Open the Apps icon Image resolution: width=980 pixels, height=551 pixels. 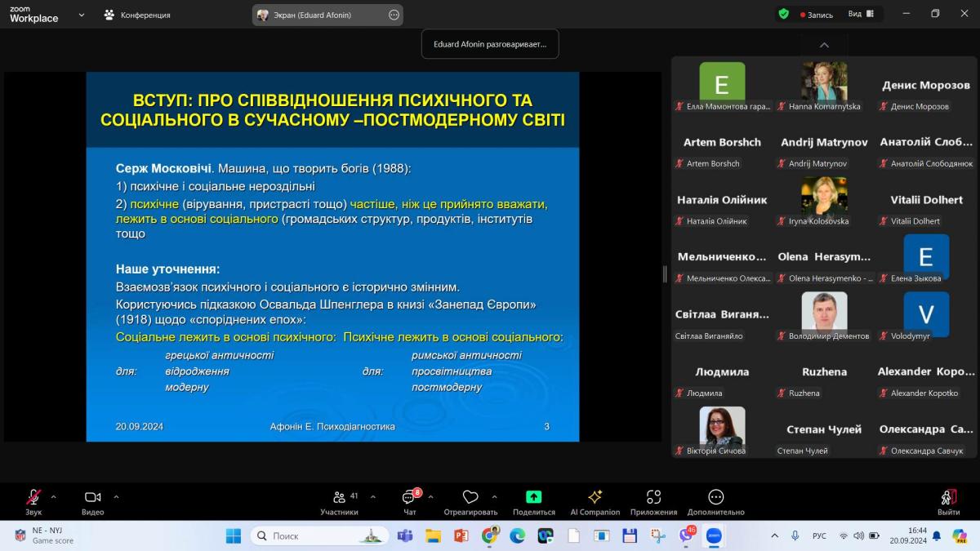653,497
